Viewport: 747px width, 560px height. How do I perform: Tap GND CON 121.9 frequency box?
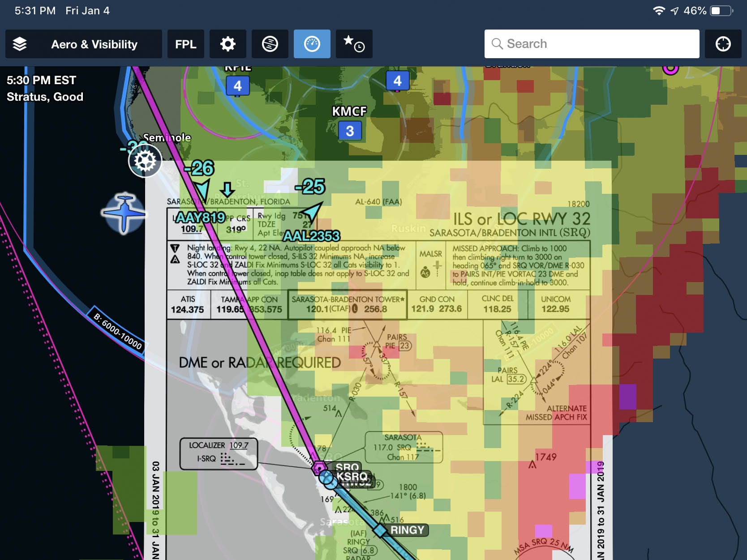437,304
